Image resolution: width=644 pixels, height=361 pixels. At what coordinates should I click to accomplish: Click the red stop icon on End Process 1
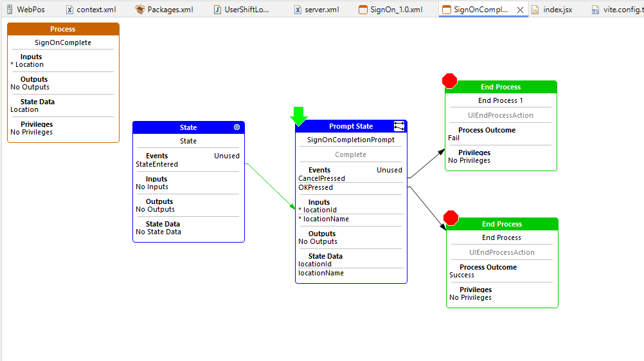(450, 80)
